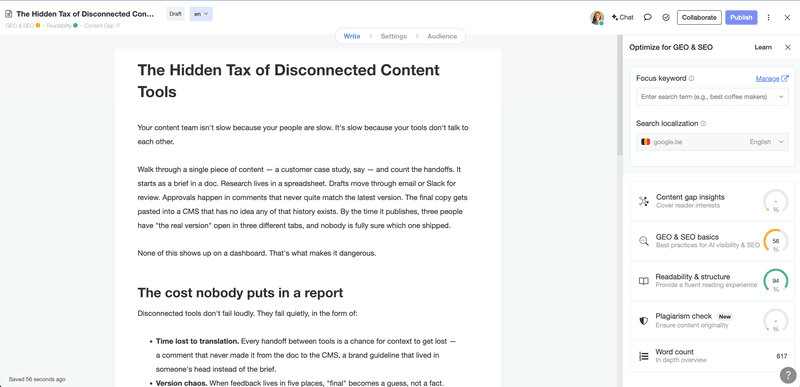Click the Belgium flag icon in localization

(x=645, y=142)
